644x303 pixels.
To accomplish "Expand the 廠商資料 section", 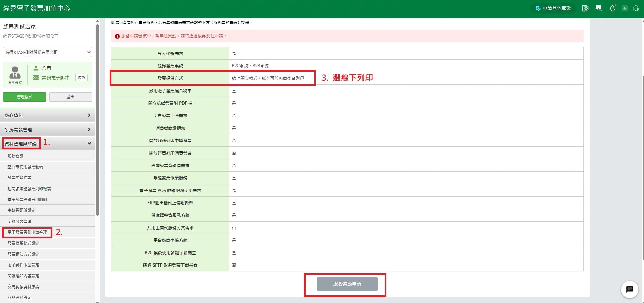I will (x=47, y=115).
